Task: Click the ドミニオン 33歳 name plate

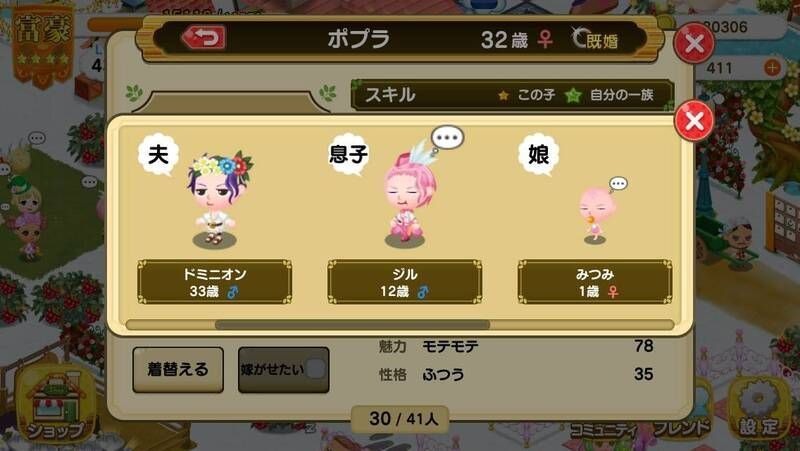Action: [214, 282]
